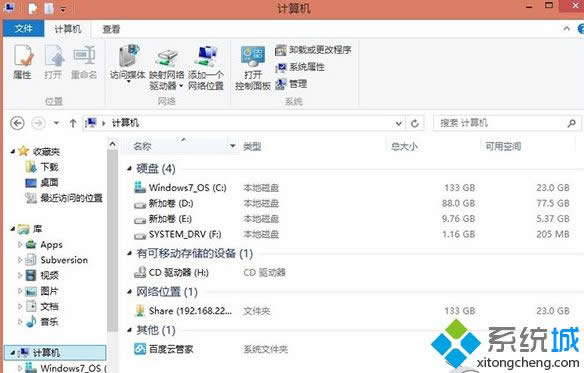The height and width of the screenshot is (373, 584).
Task: Click 卸载或更改程序 uninstall programs
Action: pyautogui.click(x=313, y=50)
